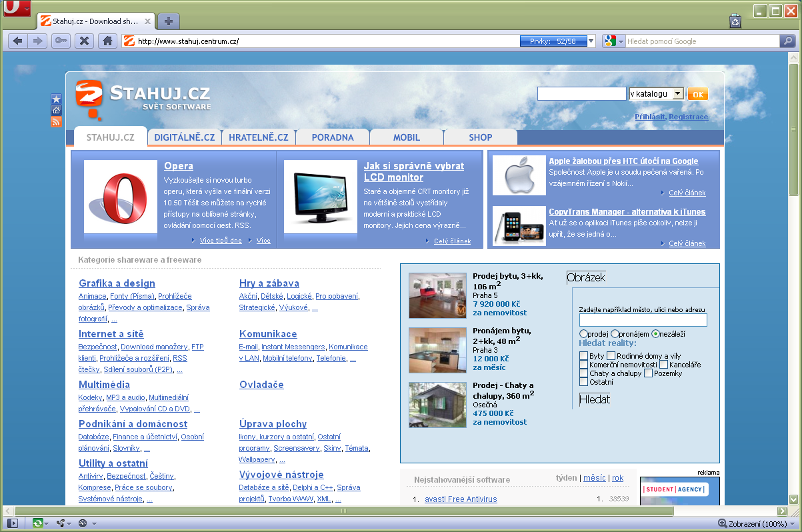Click the star bookmark icon on the page
This screenshot has height=532, width=802.
57,99
